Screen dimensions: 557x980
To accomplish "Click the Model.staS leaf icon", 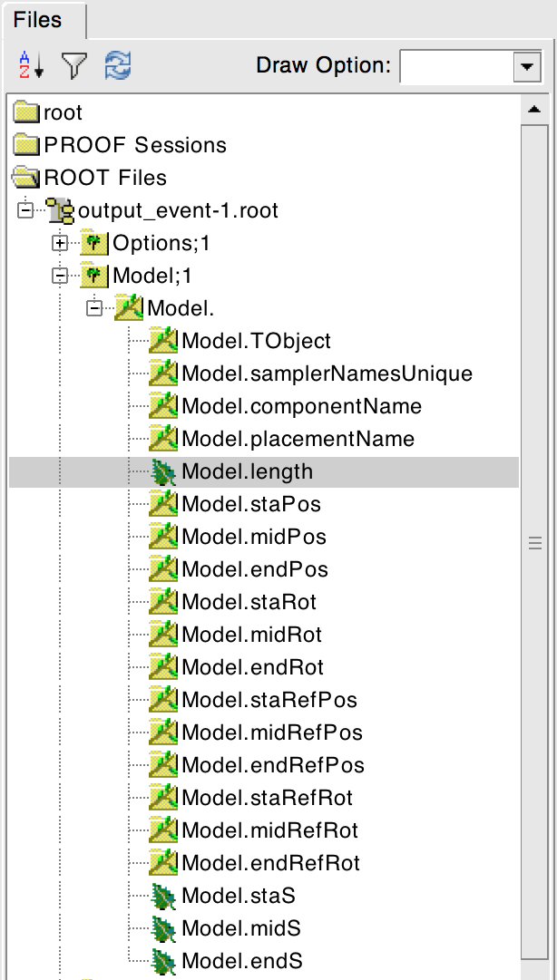I will (x=163, y=895).
